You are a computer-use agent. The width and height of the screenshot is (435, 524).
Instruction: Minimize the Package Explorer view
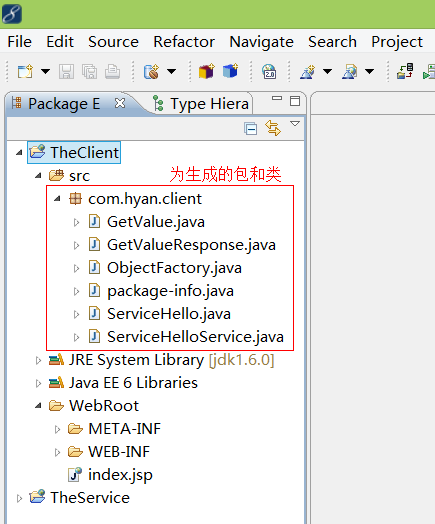click(277, 98)
